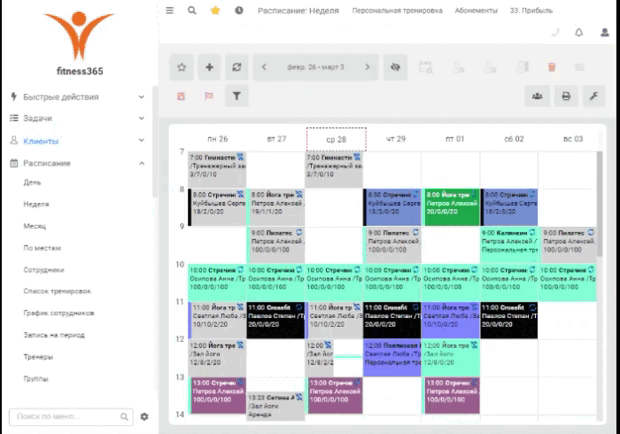Open Thursday 12:00 purple Светлая Люба event

coord(392,358)
